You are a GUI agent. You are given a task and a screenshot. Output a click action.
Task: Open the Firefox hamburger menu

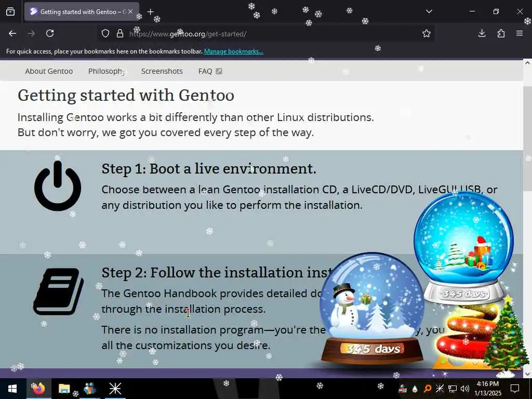tap(520, 33)
